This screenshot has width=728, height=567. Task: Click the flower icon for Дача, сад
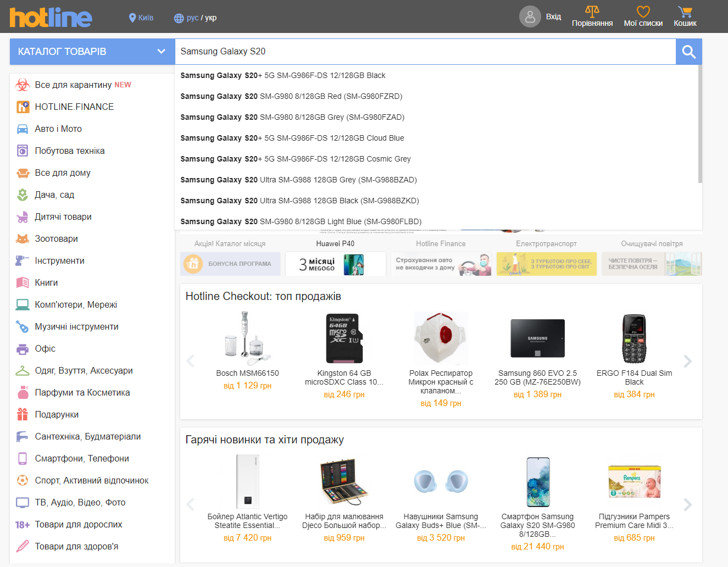coord(23,194)
